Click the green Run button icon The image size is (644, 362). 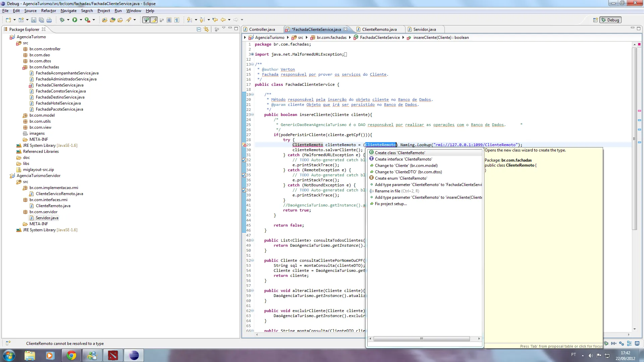point(75,20)
